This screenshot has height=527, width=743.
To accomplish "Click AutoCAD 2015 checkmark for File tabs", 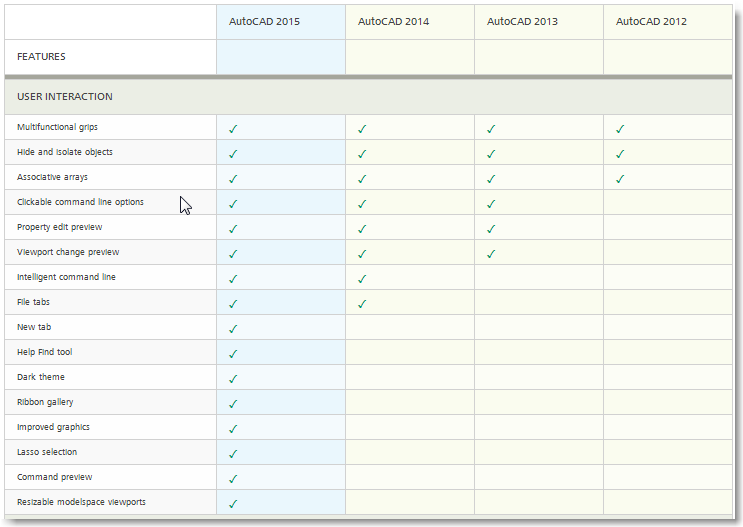I will (x=233, y=304).
